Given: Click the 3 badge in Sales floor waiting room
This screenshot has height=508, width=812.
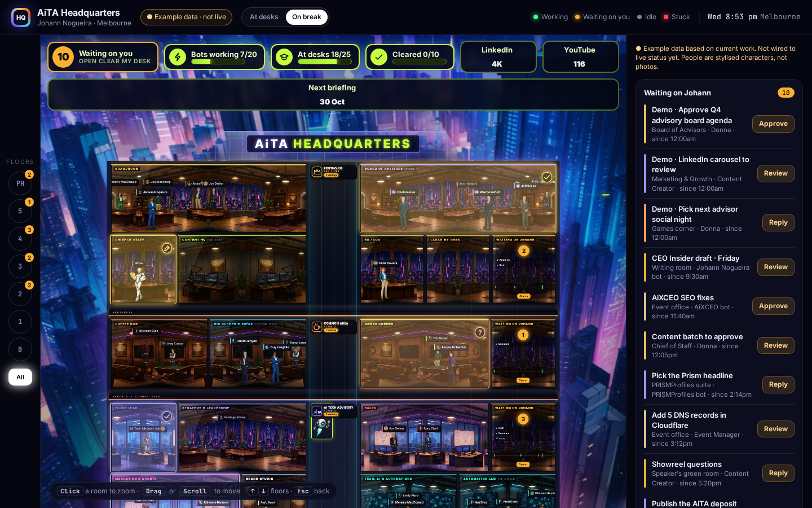Looking at the screenshot, I should click(x=523, y=419).
